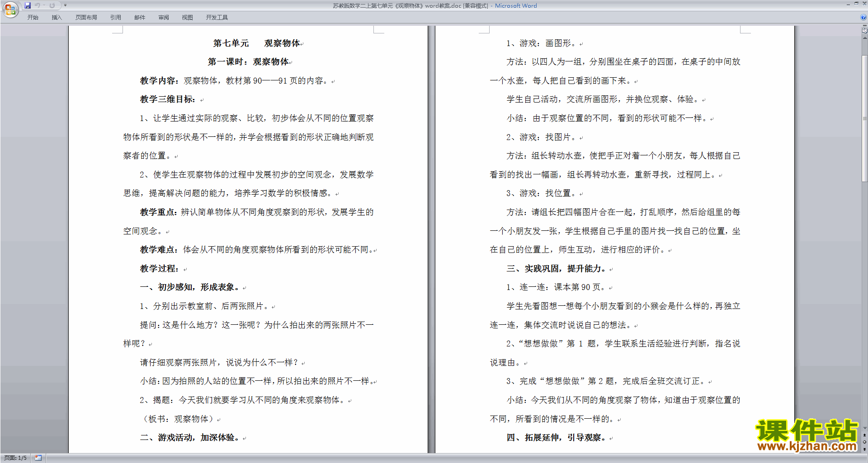Open the Undo history dropdown arrow
Screen dimensions: 868x463
pos(44,5)
